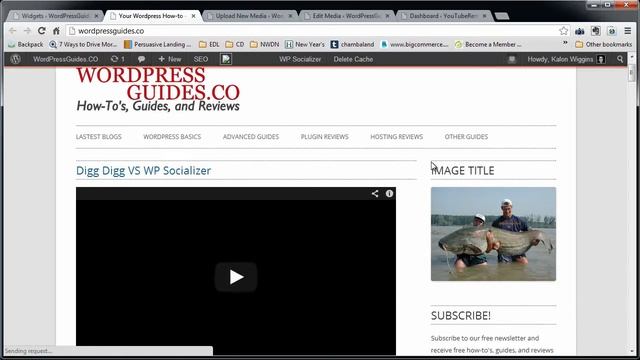The width and height of the screenshot is (640, 360).
Task: Open the OTHER GUIDES menu item
Action: [466, 137]
